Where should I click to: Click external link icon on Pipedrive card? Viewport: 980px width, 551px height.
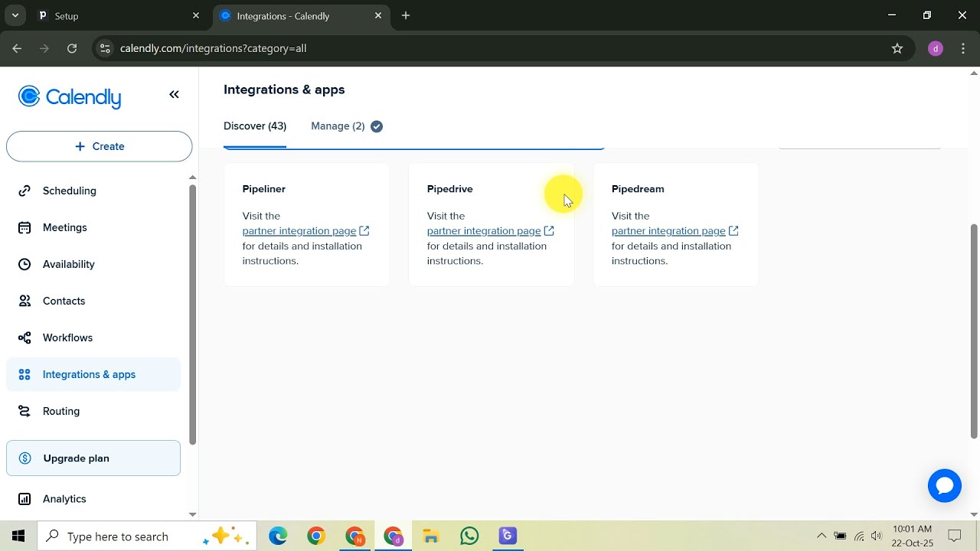[549, 230]
